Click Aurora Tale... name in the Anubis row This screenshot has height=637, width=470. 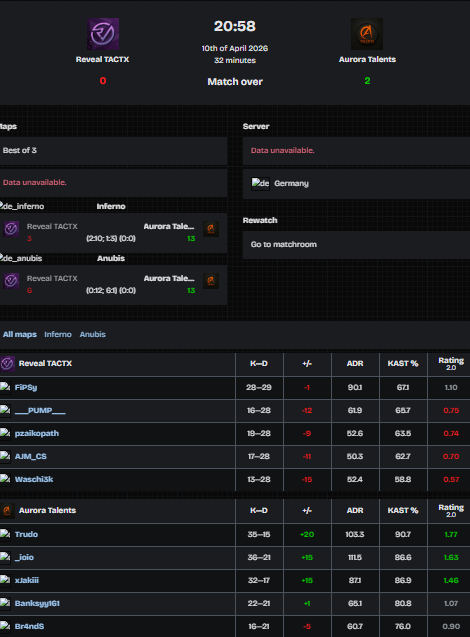(169, 278)
